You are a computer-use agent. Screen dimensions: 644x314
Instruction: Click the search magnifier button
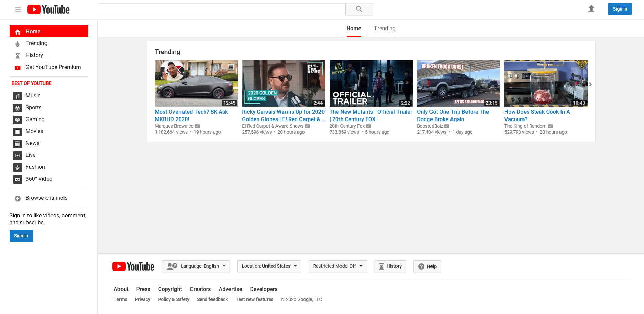tap(359, 9)
